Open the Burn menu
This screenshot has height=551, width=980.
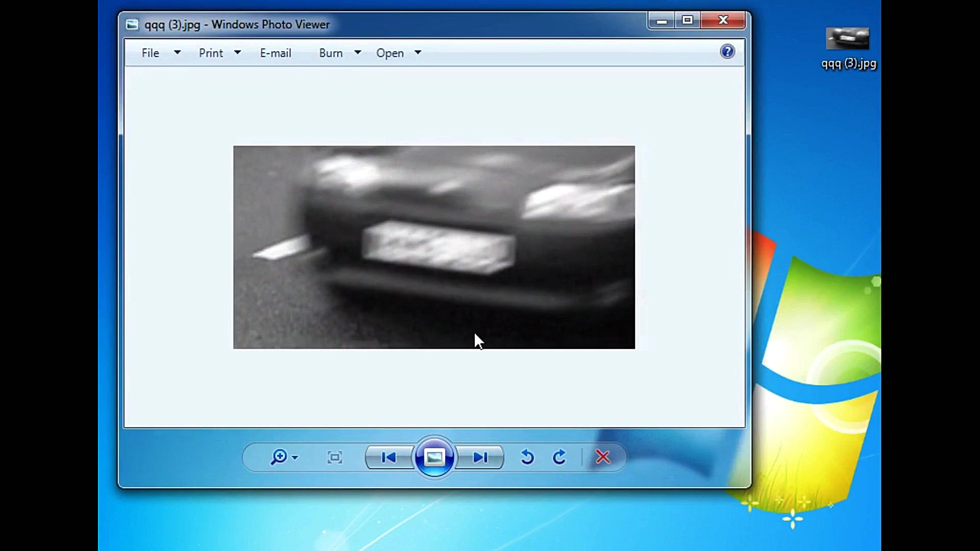[331, 53]
